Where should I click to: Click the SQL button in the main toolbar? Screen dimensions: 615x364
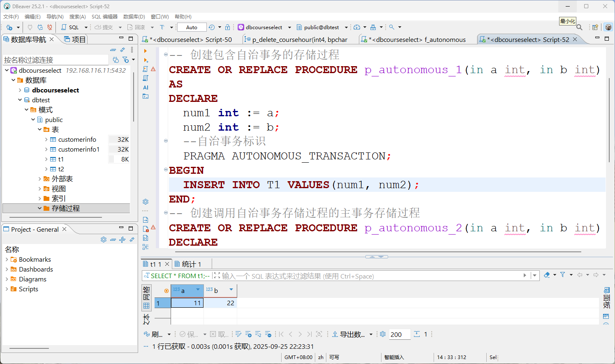coord(70,28)
